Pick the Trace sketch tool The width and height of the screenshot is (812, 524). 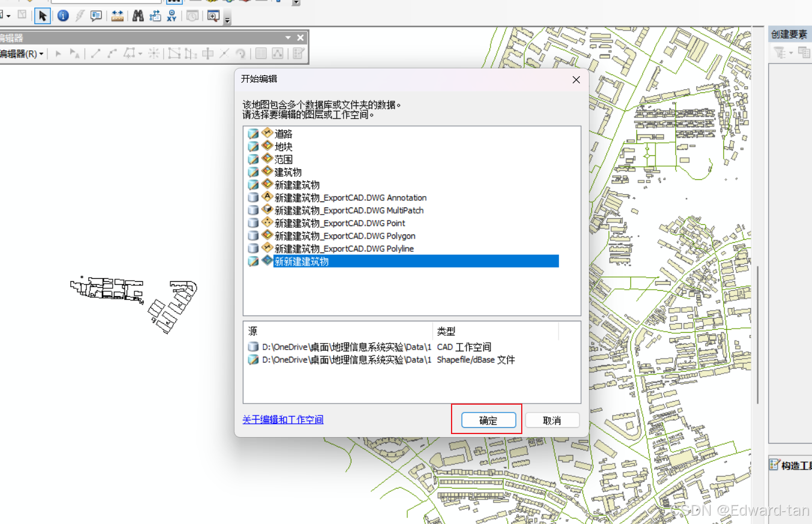tap(130, 54)
